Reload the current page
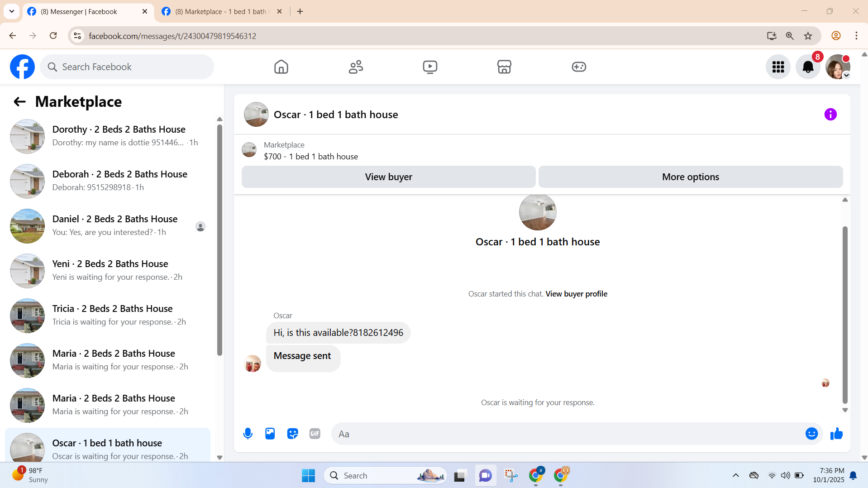868x488 pixels. (x=53, y=36)
